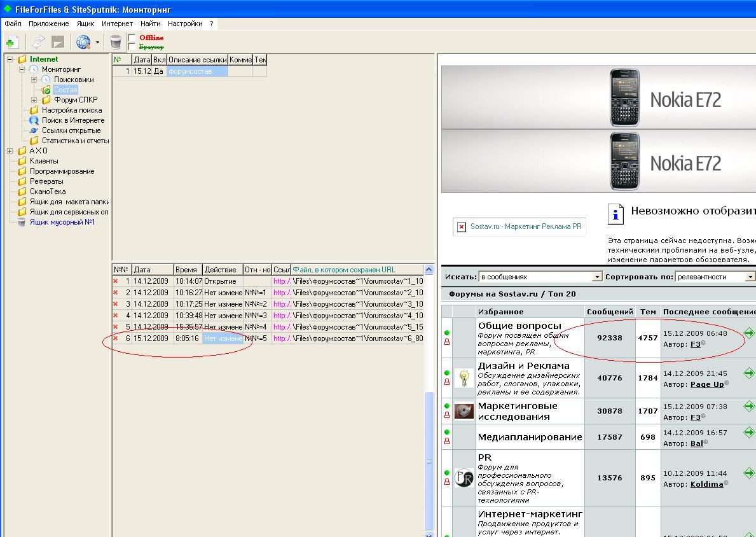Click the Поисковики clock icon
Viewport: 756px width, 537px height.
tap(46, 80)
